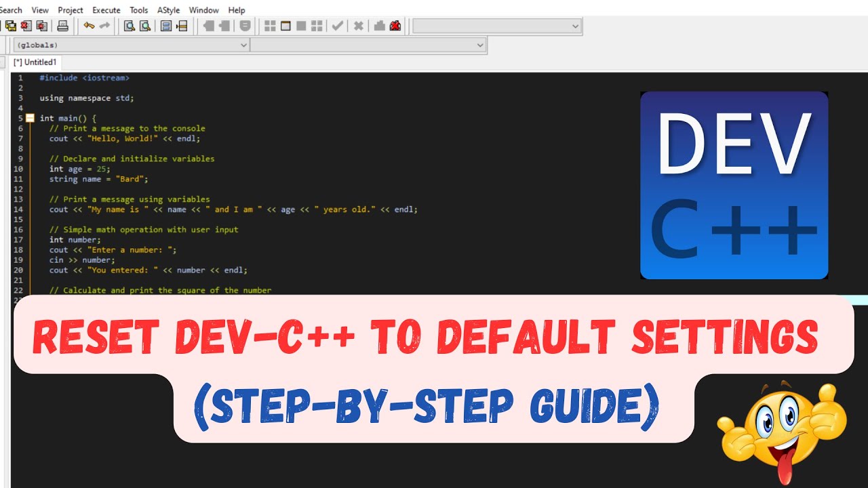Click the '#include <iostream>' code line

tap(84, 78)
